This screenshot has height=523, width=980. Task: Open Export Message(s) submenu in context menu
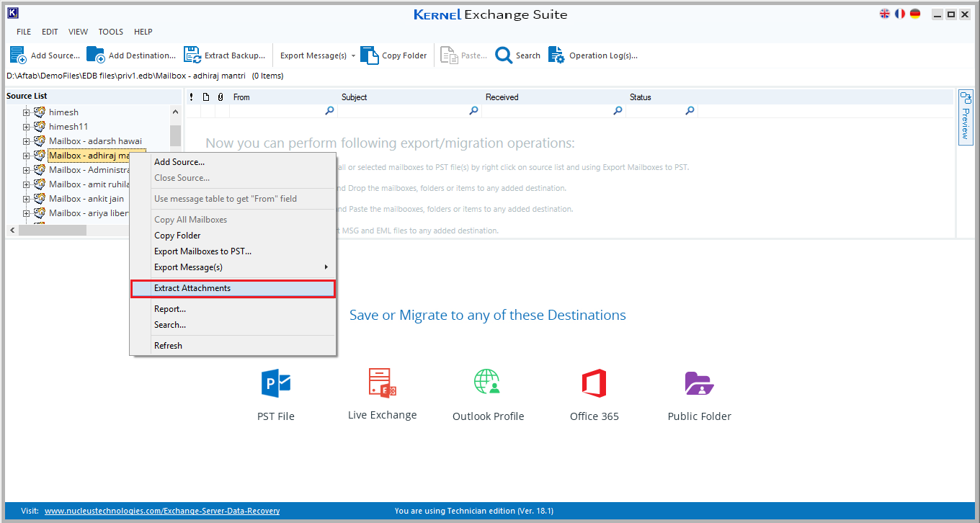pos(233,267)
